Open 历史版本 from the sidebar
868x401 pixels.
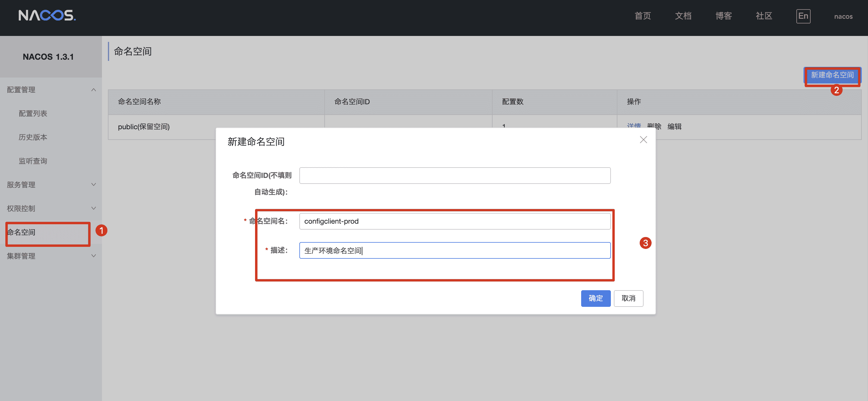tap(33, 137)
